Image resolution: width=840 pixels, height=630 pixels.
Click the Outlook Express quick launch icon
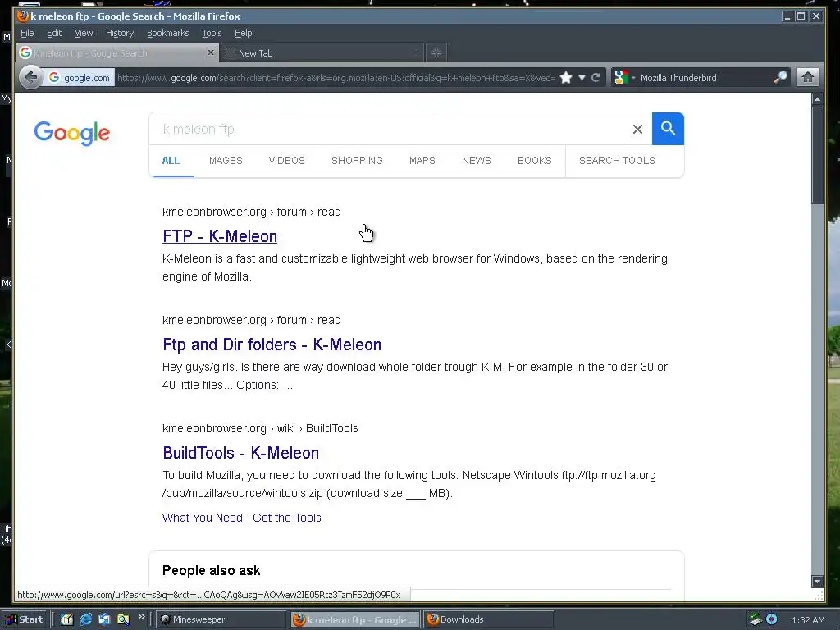tap(104, 619)
